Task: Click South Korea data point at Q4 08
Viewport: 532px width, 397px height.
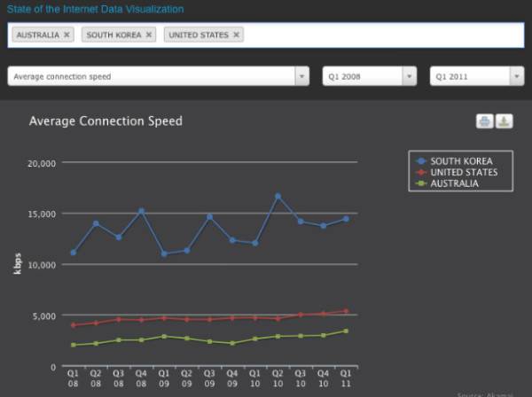Action: (x=142, y=211)
